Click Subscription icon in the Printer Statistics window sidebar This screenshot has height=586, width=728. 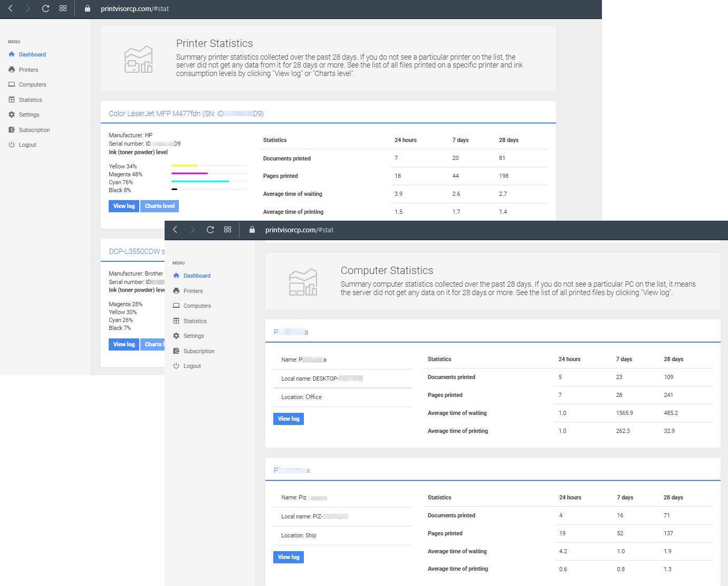point(12,130)
